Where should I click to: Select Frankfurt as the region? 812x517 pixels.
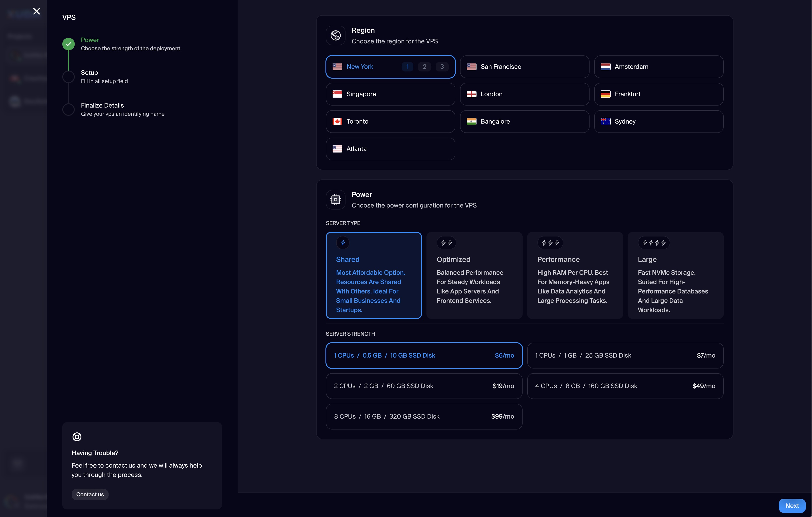point(658,94)
